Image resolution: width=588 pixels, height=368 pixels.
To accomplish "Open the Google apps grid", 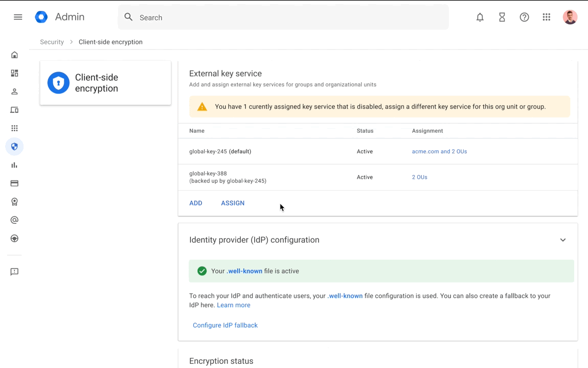I will point(547,17).
